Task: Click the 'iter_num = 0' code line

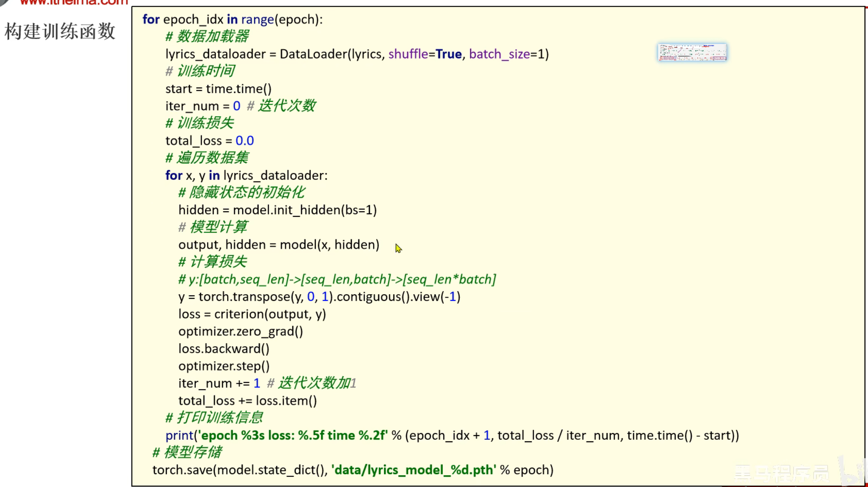Action: point(203,106)
